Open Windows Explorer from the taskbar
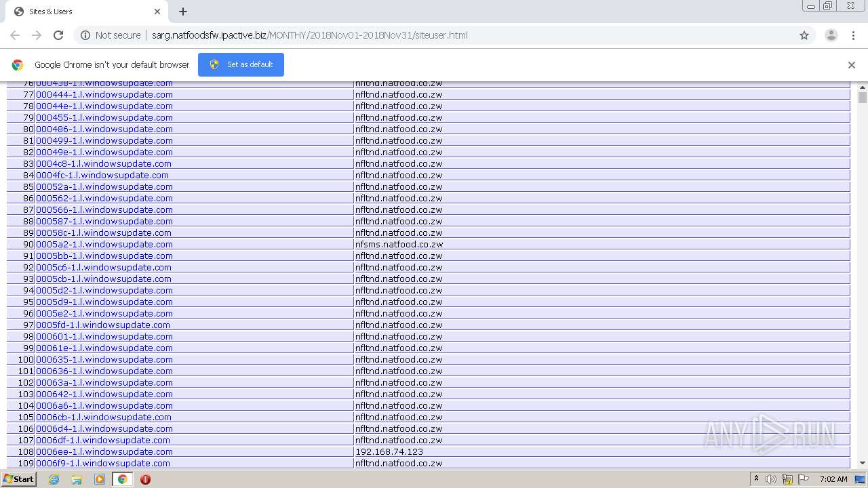The image size is (868, 488). click(x=77, y=479)
